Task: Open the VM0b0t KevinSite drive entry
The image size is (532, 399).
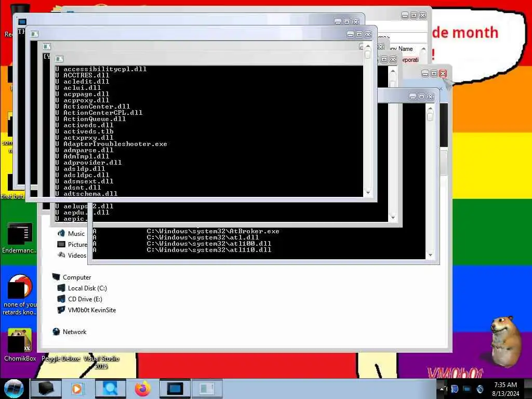Action: 91,310
